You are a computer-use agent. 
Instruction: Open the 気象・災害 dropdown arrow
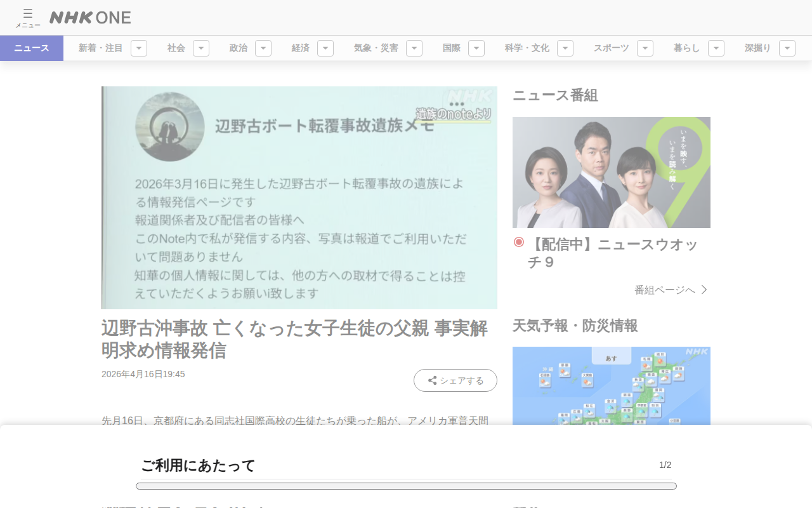(414, 48)
